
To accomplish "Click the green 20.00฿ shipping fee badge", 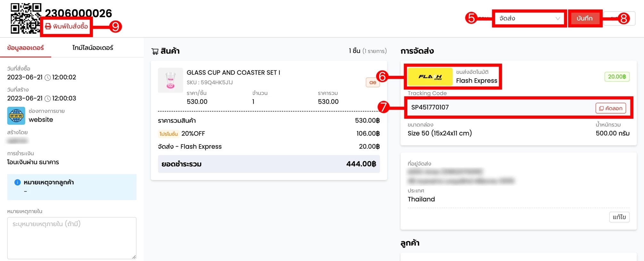I will pyautogui.click(x=617, y=77).
